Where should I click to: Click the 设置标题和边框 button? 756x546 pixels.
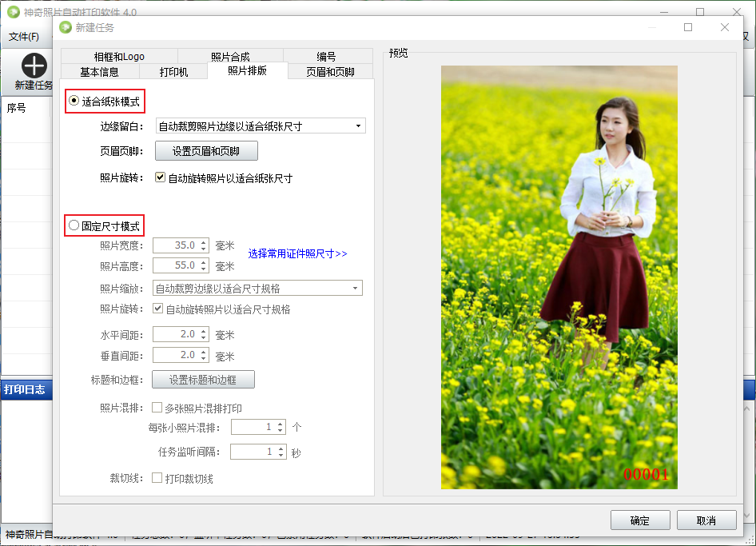coord(203,380)
